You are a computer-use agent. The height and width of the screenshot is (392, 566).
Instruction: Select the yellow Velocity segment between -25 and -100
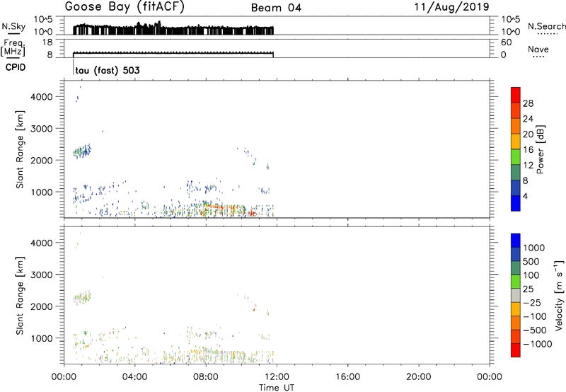516,309
